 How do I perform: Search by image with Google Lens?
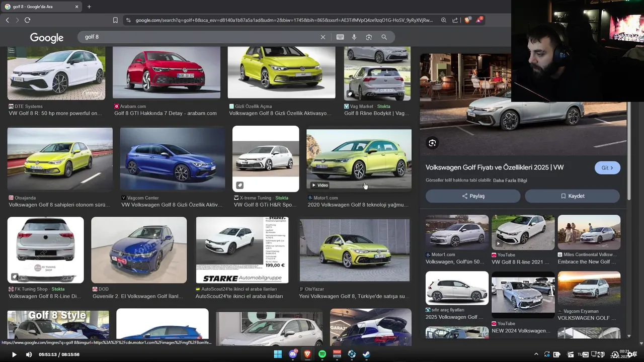[x=369, y=37]
